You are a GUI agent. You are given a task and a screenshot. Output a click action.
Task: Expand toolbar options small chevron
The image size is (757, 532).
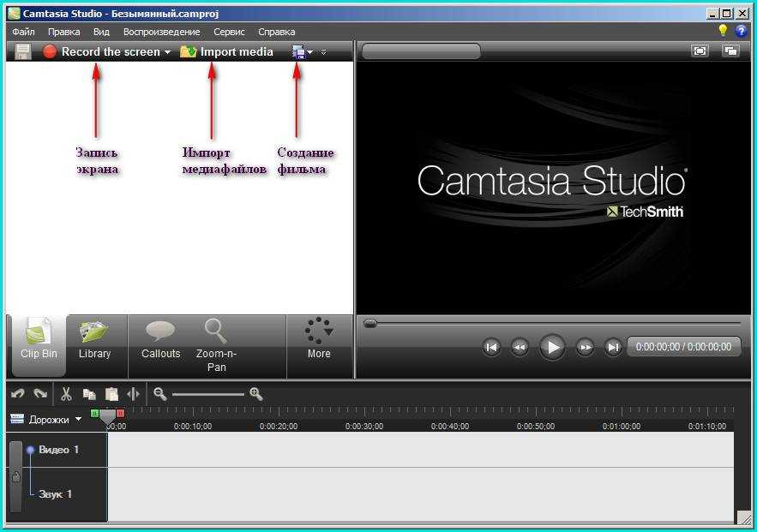point(323,52)
